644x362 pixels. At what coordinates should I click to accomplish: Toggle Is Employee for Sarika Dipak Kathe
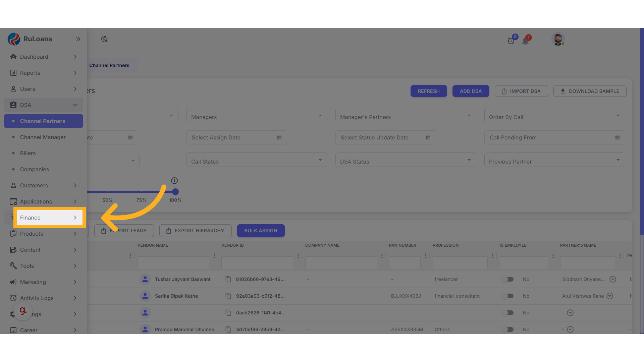tap(508, 296)
